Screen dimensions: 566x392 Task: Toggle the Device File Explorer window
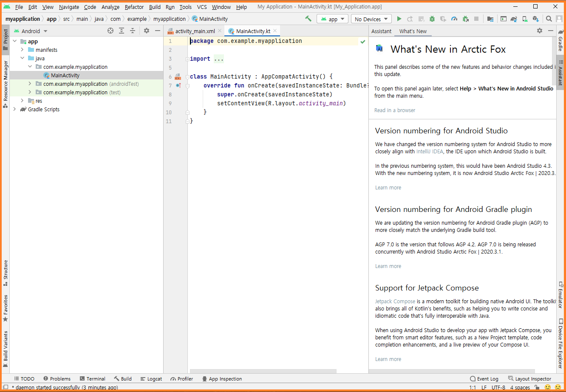pos(560,344)
